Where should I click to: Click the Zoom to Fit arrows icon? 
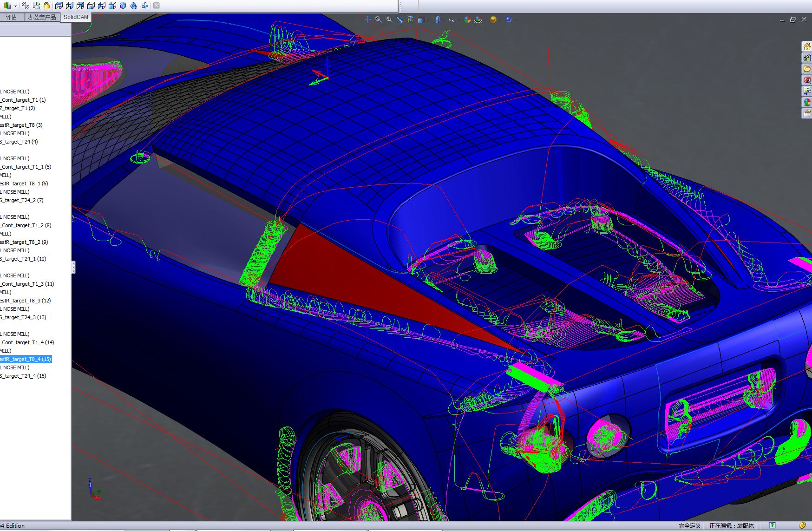click(367, 20)
